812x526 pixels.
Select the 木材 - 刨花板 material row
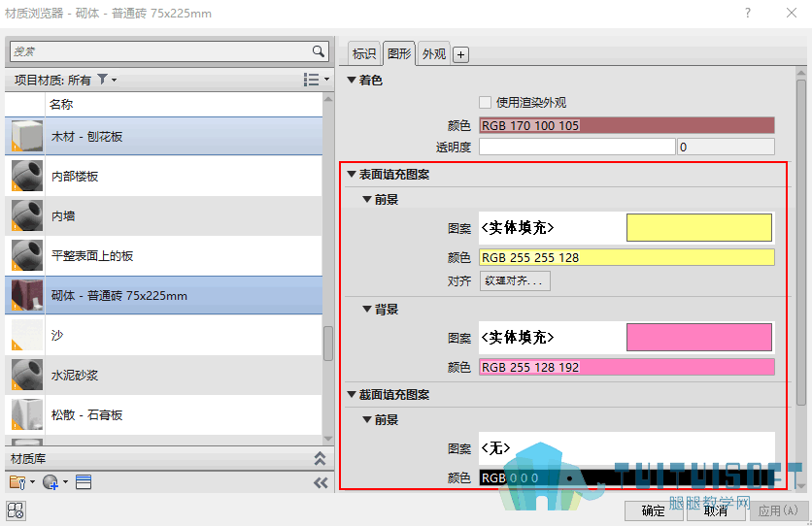pyautogui.click(x=163, y=136)
